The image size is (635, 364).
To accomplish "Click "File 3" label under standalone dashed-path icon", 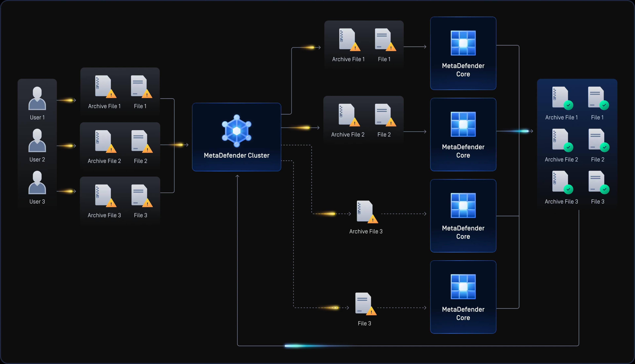I will click(364, 323).
